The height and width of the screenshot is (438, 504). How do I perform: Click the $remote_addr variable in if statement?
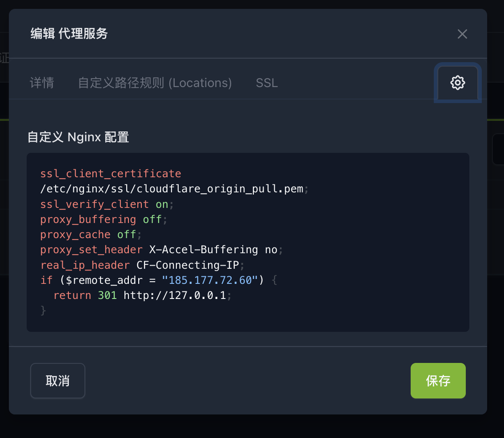click(x=104, y=280)
